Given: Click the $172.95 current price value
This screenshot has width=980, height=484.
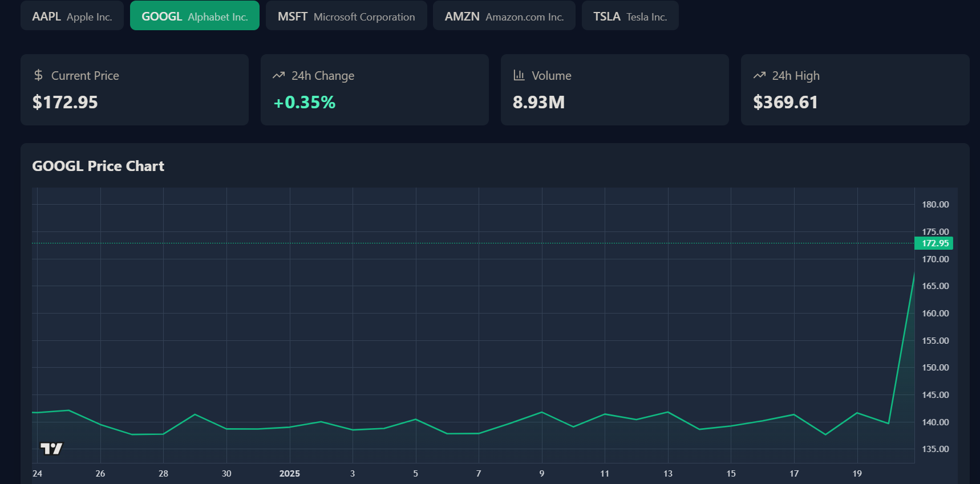Looking at the screenshot, I should point(65,102).
